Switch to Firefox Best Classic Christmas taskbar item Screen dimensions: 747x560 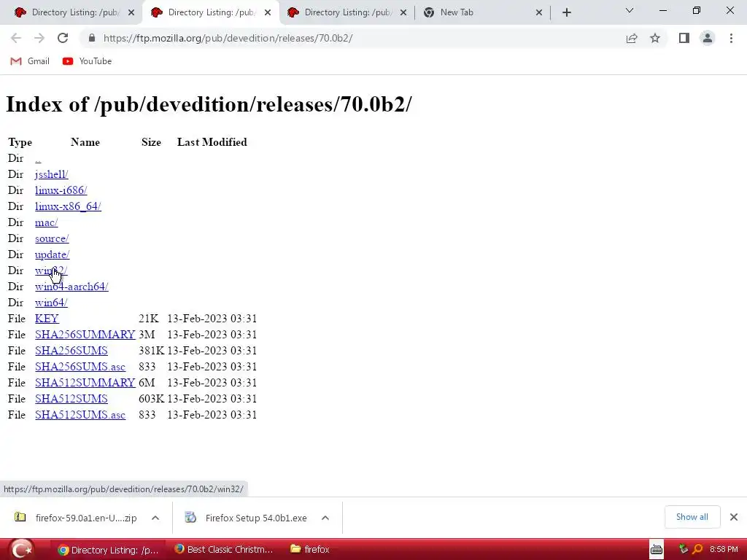pyautogui.click(x=223, y=550)
